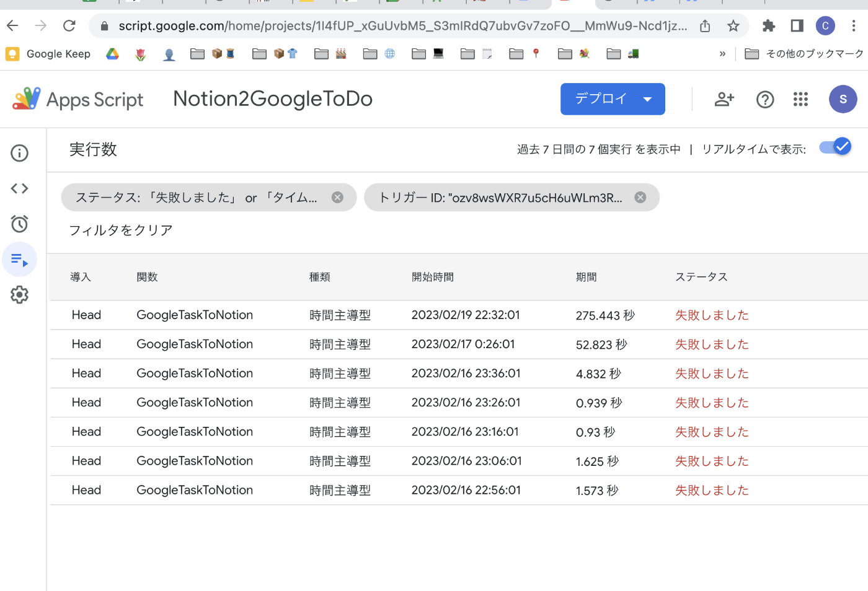
Task: Open the Google apps grid icon
Action: pyautogui.click(x=800, y=99)
